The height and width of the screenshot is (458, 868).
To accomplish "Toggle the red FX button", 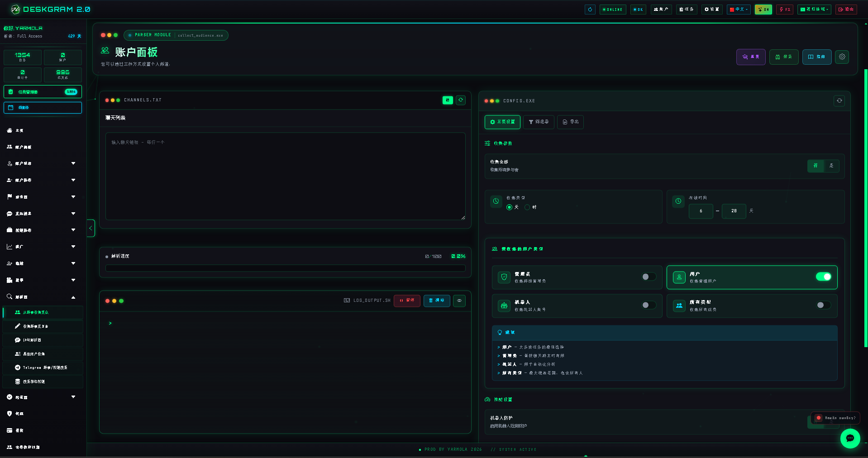I will pos(785,10).
